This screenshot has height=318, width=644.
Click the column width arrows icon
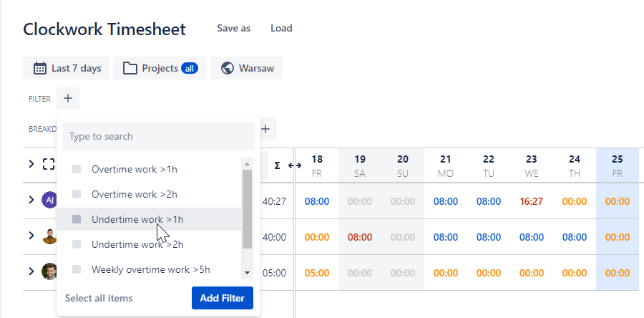pyautogui.click(x=294, y=165)
